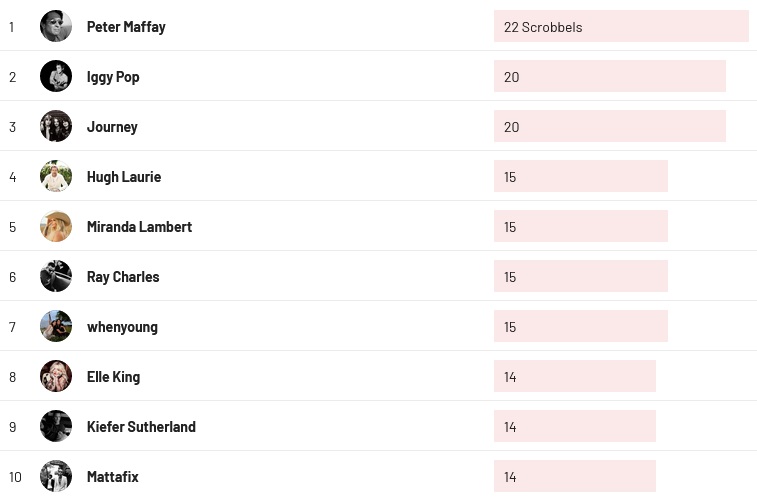Open Hugh Laurie artist link

(x=124, y=177)
